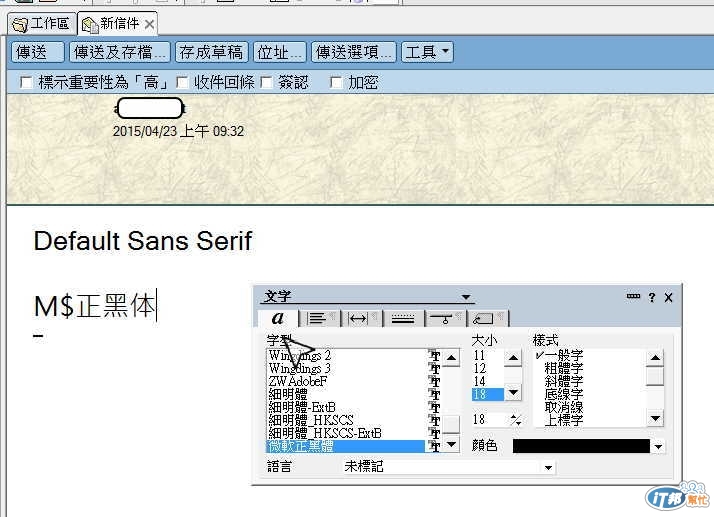Click the black text color swatch
This screenshot has width=714, height=517.
(581, 446)
